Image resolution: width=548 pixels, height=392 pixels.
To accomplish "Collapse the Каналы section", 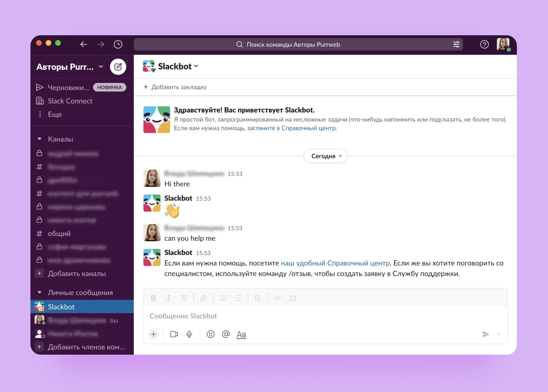I will (39, 139).
